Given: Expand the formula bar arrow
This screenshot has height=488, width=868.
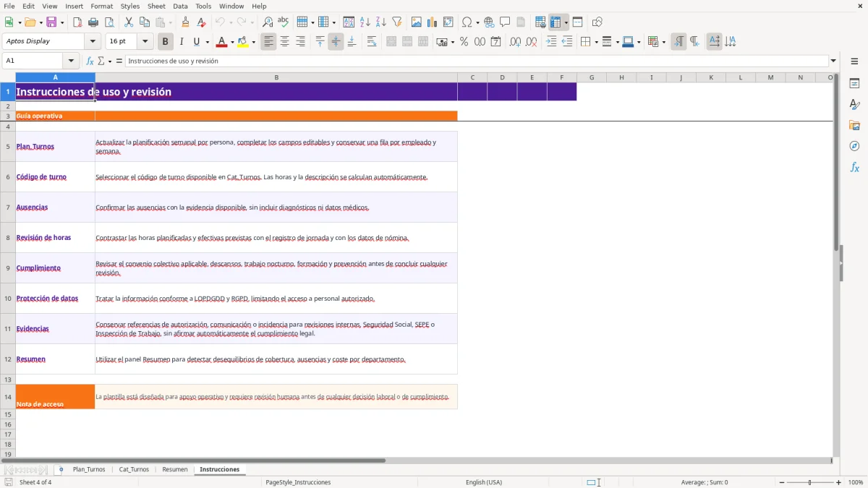Looking at the screenshot, I should (x=833, y=61).
